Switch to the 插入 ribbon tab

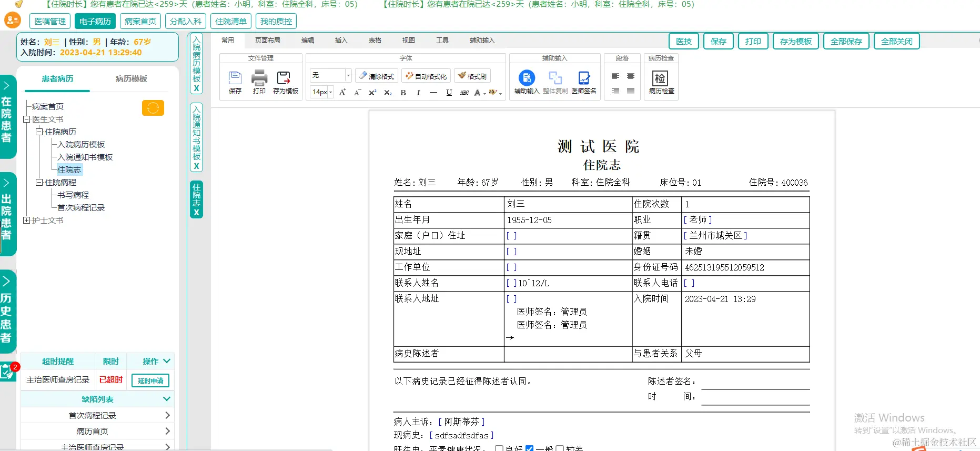pos(341,40)
